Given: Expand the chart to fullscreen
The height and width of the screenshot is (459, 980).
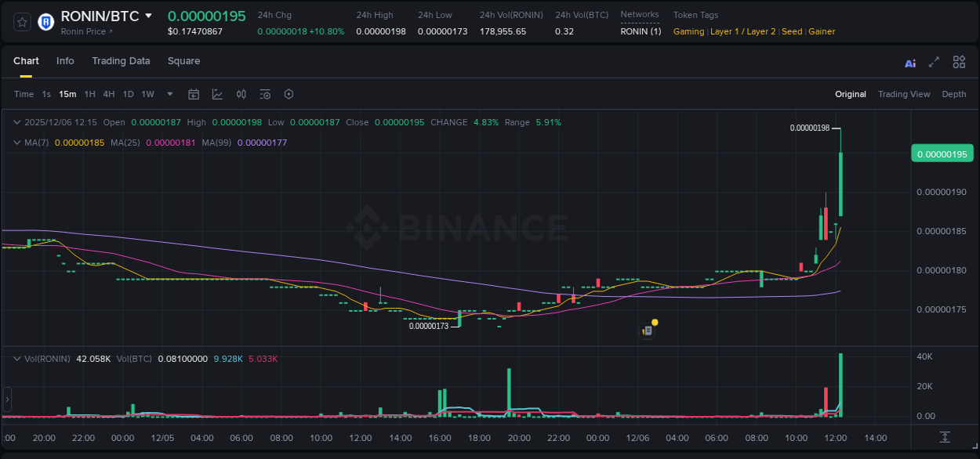Looking at the screenshot, I should click(933, 62).
